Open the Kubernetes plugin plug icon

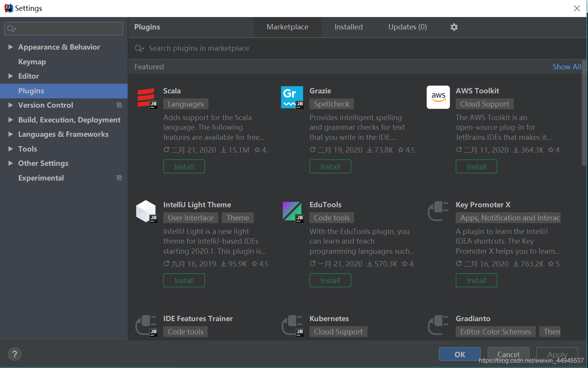[x=292, y=325]
